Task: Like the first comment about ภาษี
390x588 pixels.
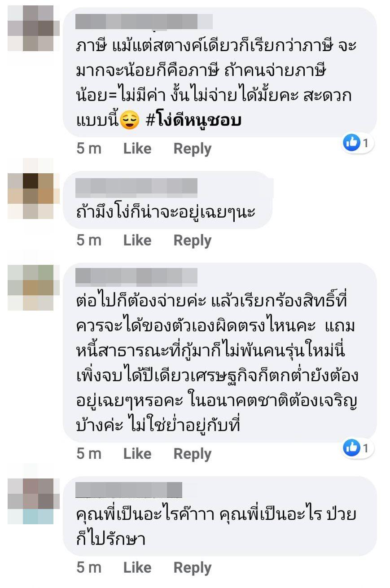Action: 137,149
